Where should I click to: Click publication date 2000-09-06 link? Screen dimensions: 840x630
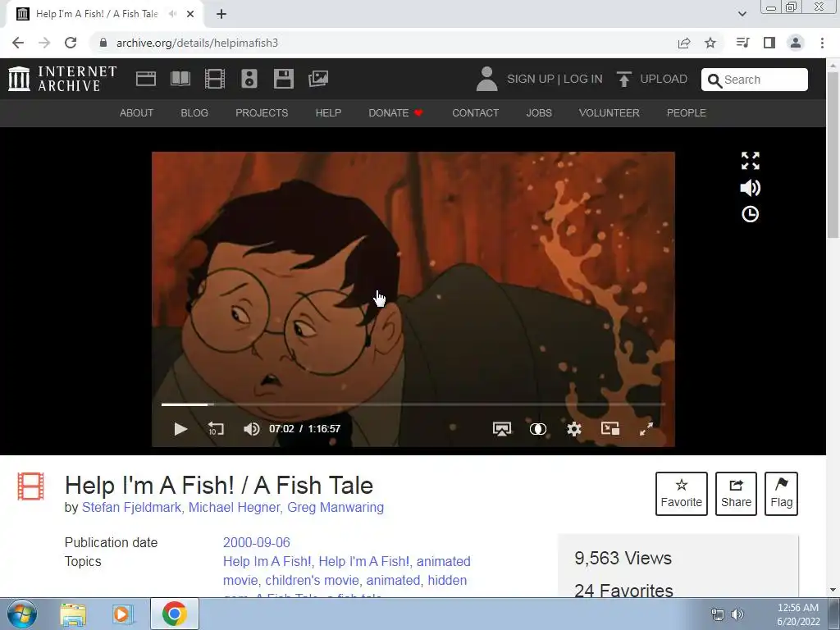point(257,543)
